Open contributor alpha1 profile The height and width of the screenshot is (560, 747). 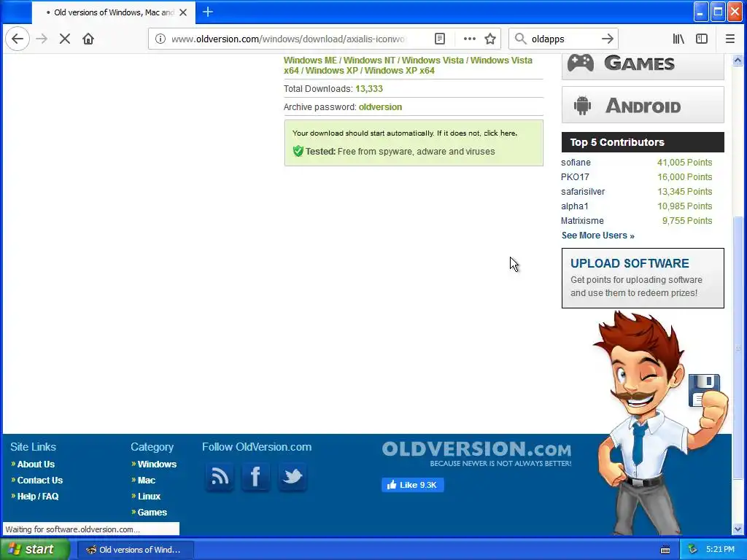coord(575,206)
